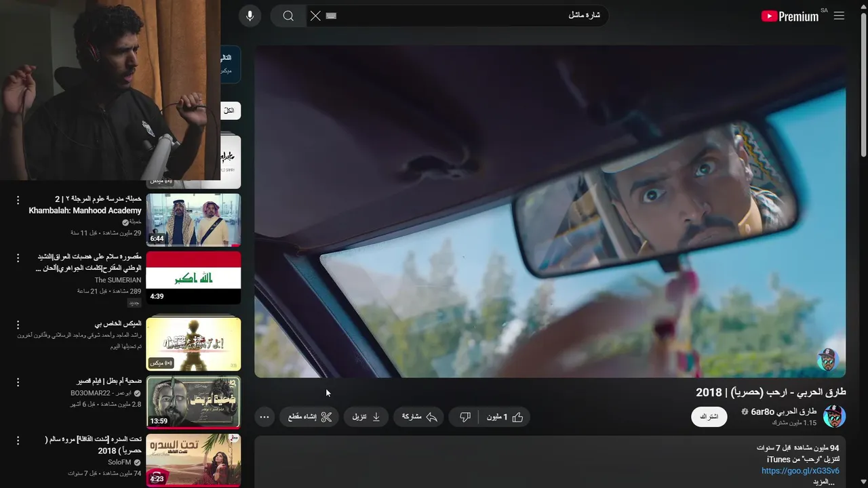The image size is (868, 488).
Task: Open the تحت السدره video thumbnail
Action: pos(193,460)
